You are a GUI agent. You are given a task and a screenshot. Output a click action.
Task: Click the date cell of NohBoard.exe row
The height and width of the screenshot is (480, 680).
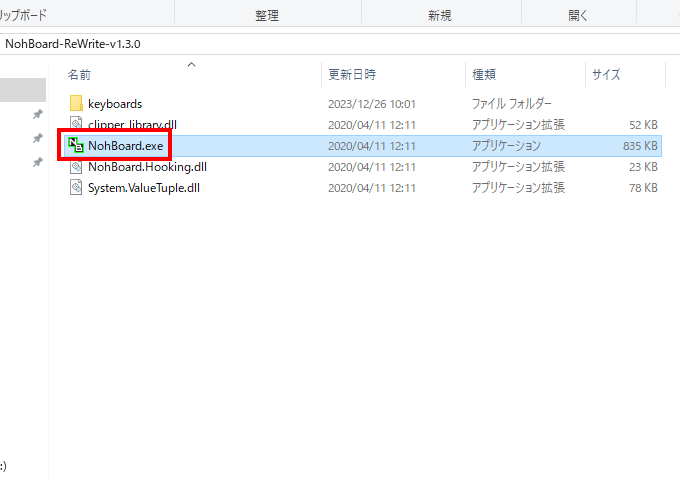coord(372,146)
